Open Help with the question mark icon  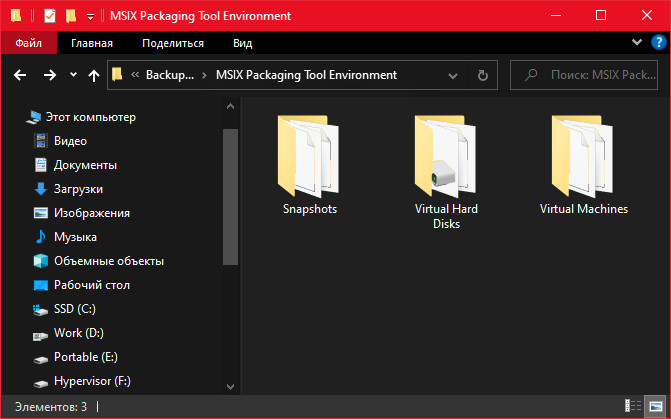tap(659, 42)
